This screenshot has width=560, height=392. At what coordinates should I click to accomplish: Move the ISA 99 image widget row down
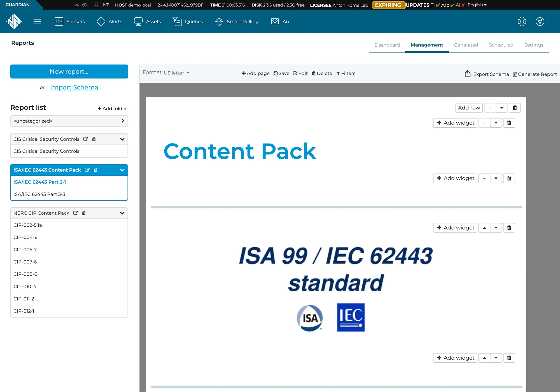[496, 228]
